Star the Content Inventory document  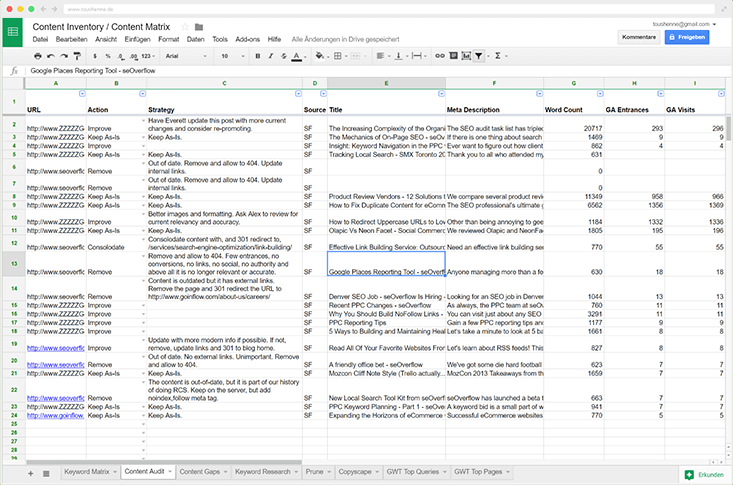186,25
